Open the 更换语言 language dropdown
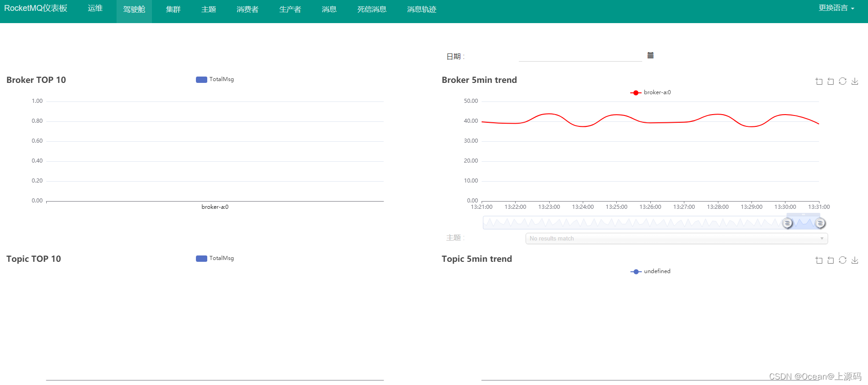Screen dimensions: 868x385 (x=836, y=8)
